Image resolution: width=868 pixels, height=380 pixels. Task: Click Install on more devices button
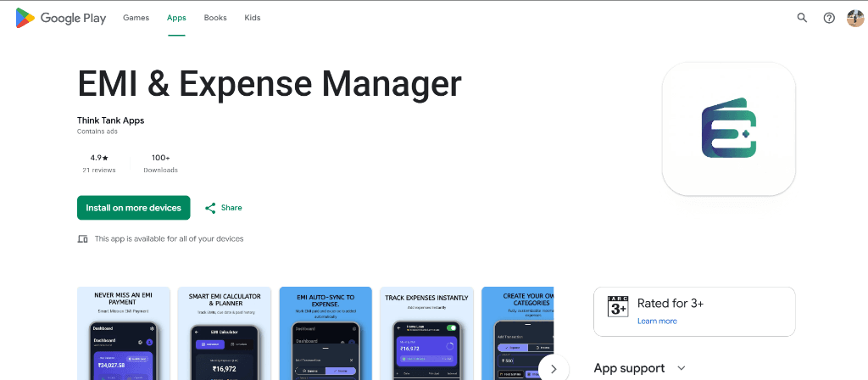pyautogui.click(x=133, y=208)
